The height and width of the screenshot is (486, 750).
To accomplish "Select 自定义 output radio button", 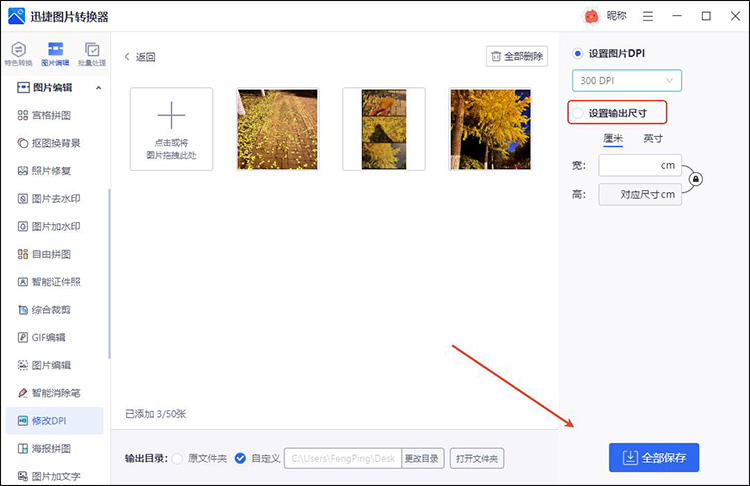I will 240,458.
